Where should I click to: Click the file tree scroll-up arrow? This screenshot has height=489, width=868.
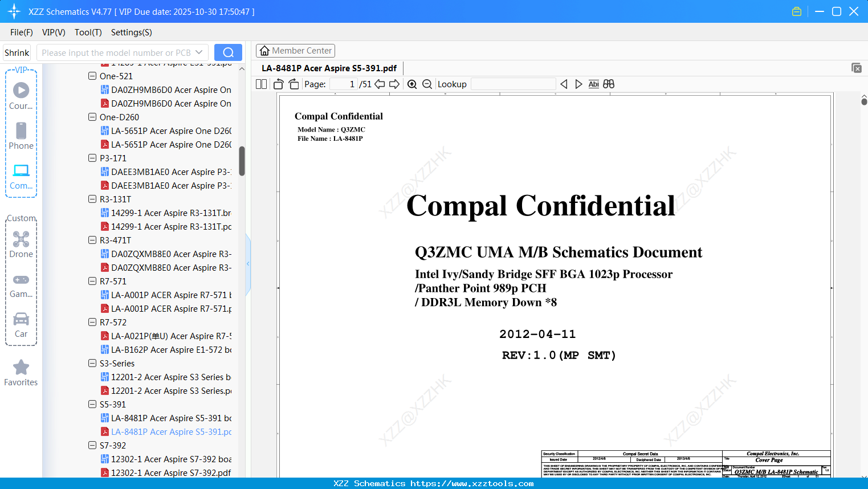[x=242, y=69]
